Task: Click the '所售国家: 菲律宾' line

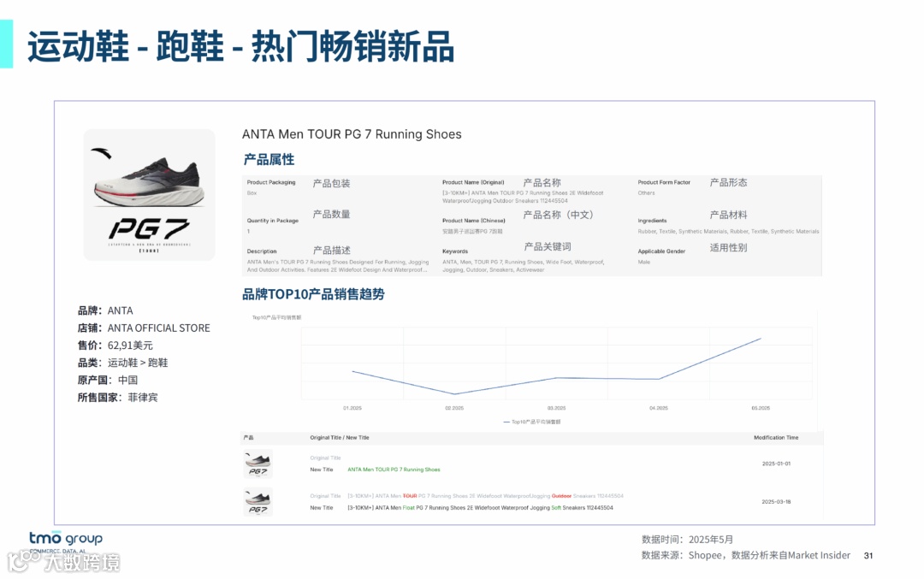Action: (x=117, y=398)
